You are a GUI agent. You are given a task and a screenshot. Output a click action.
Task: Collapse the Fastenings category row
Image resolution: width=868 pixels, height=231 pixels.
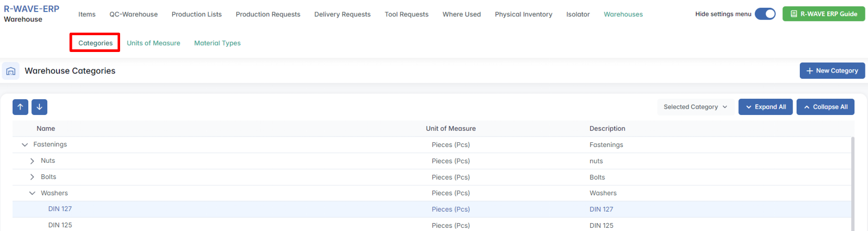25,145
